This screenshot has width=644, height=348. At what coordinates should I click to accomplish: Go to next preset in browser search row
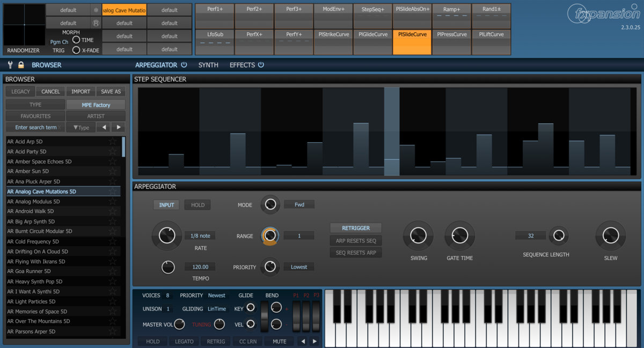click(118, 128)
